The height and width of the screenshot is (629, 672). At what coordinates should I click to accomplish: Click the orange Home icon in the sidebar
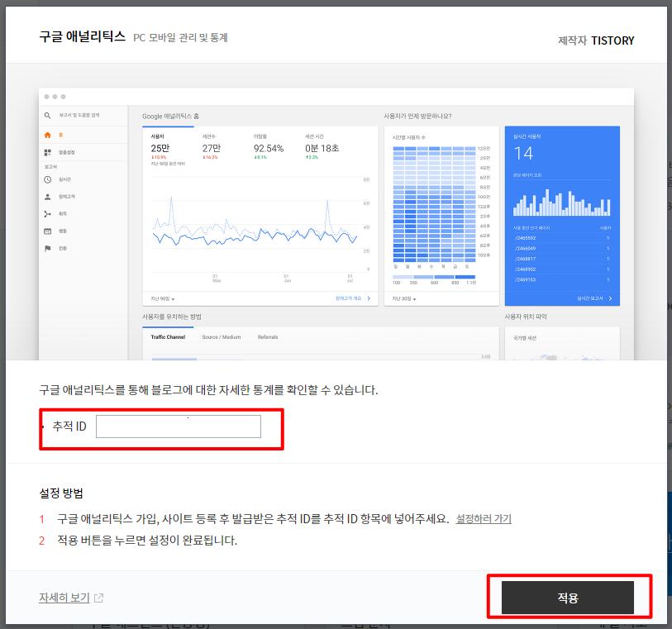coord(47,135)
